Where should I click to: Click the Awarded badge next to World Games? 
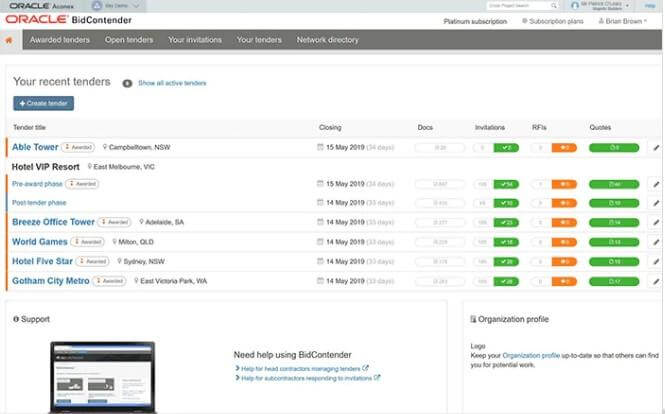point(87,242)
